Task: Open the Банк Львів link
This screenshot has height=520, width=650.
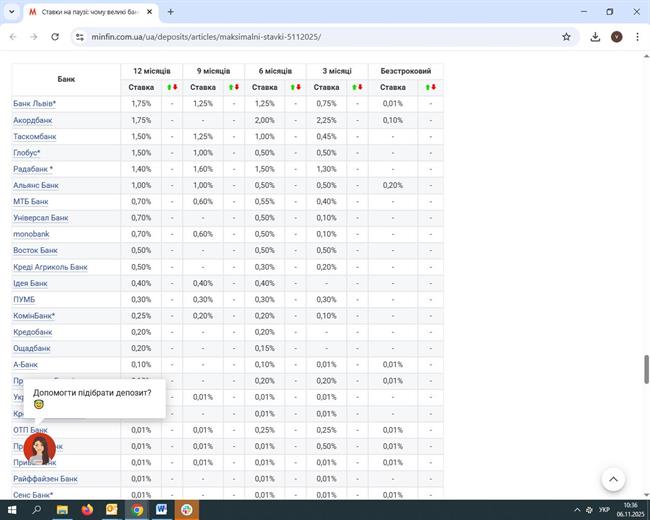Action: pyautogui.click(x=34, y=104)
